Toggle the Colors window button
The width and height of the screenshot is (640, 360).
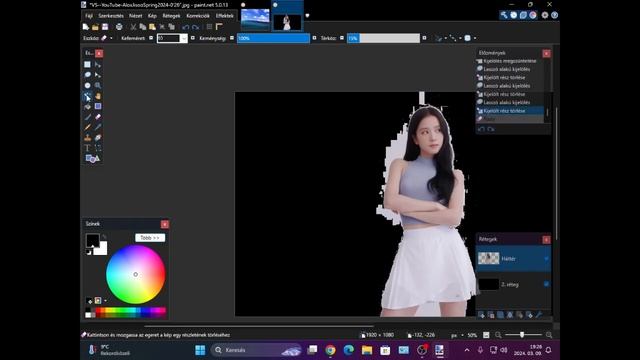tap(533, 15)
